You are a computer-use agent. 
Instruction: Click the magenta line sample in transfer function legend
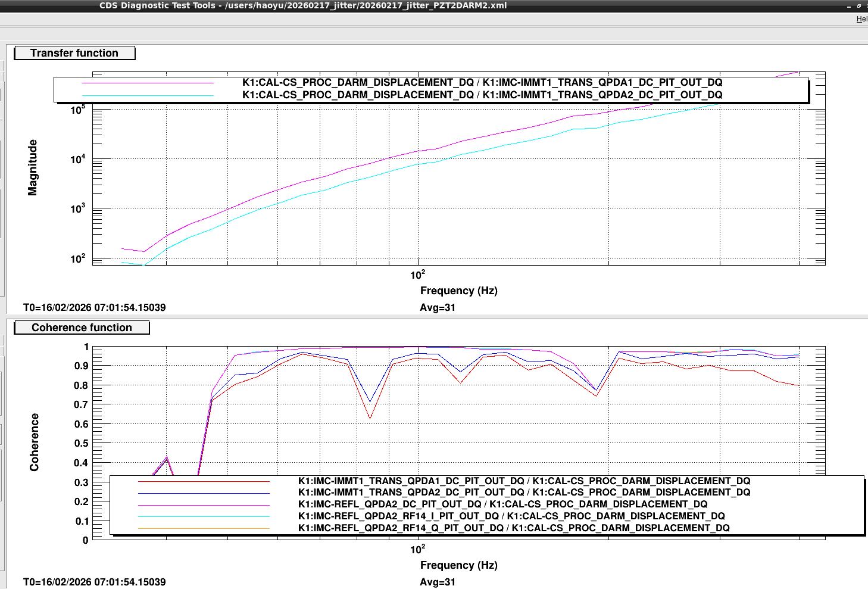click(148, 83)
